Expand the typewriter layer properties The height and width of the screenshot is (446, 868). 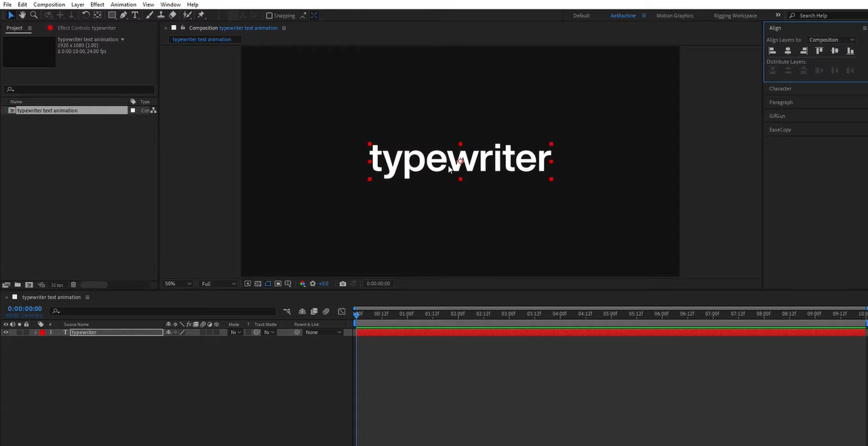pyautogui.click(x=35, y=333)
